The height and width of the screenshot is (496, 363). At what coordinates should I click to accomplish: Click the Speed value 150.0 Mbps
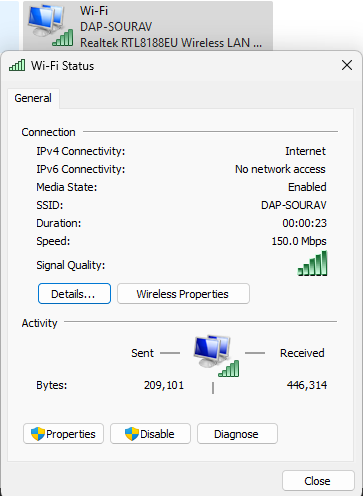click(299, 241)
